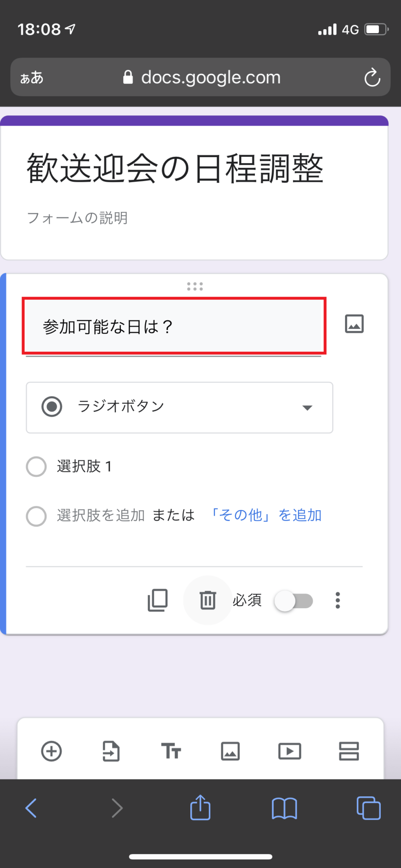Edit the 参加可能な日は？ question text field

174,326
